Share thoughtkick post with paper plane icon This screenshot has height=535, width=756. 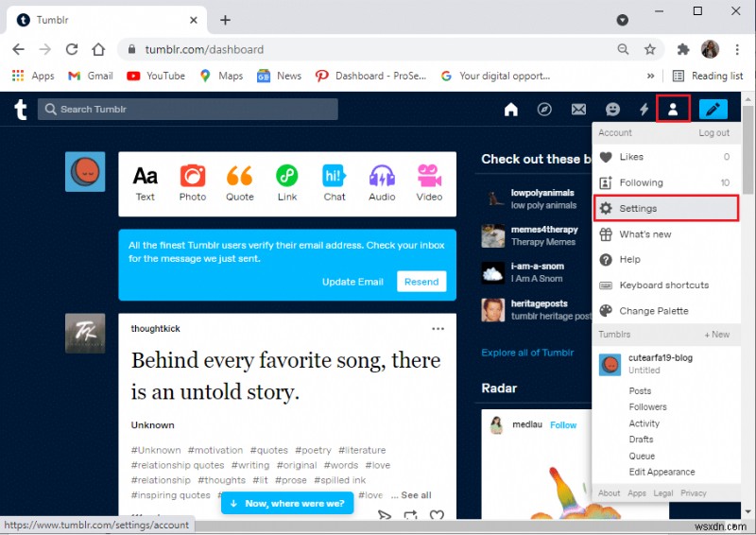point(385,515)
